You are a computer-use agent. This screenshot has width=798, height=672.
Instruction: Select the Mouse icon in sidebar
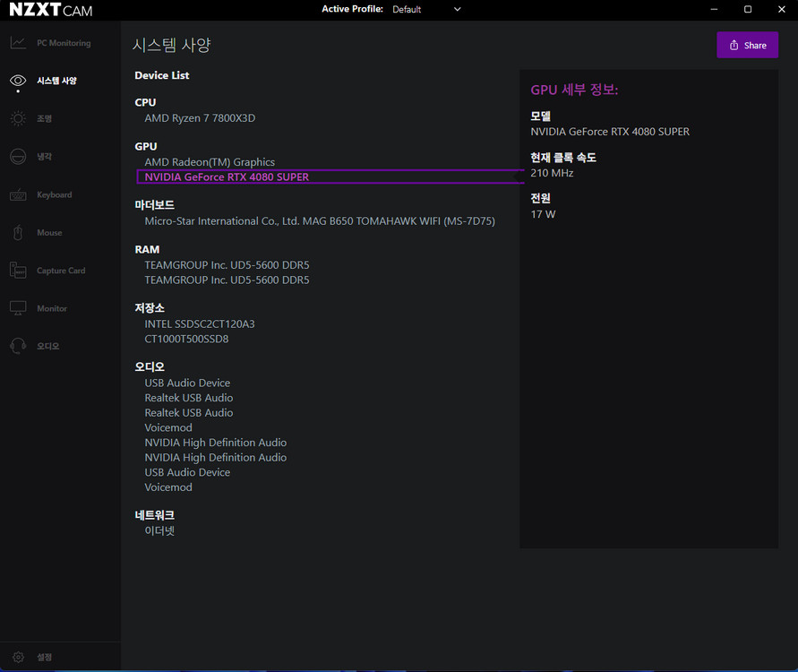[x=18, y=233]
